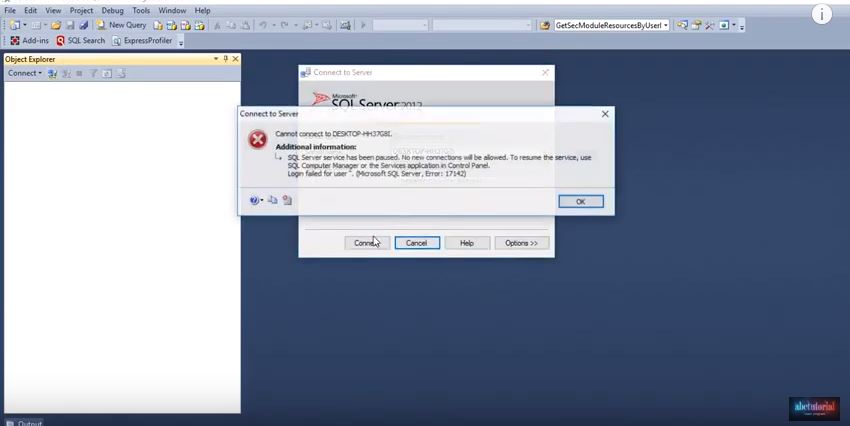This screenshot has height=426, width=850.
Task: Click the Copy icon in toolbar
Action: click(x=231, y=25)
